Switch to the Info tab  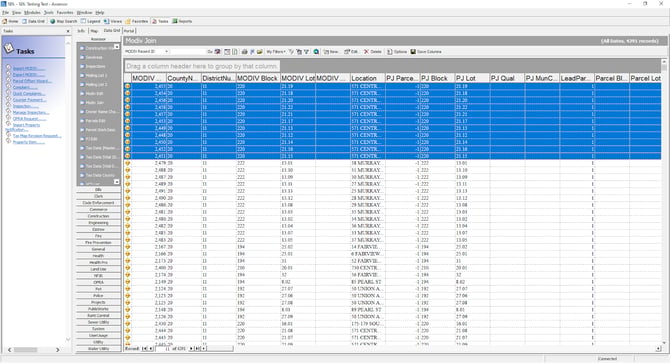point(81,31)
